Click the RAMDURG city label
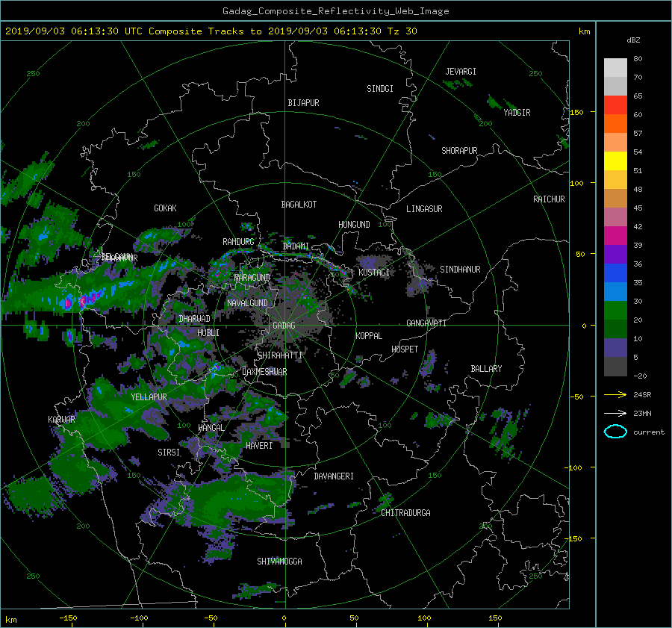This screenshot has width=672, height=628. (x=238, y=242)
